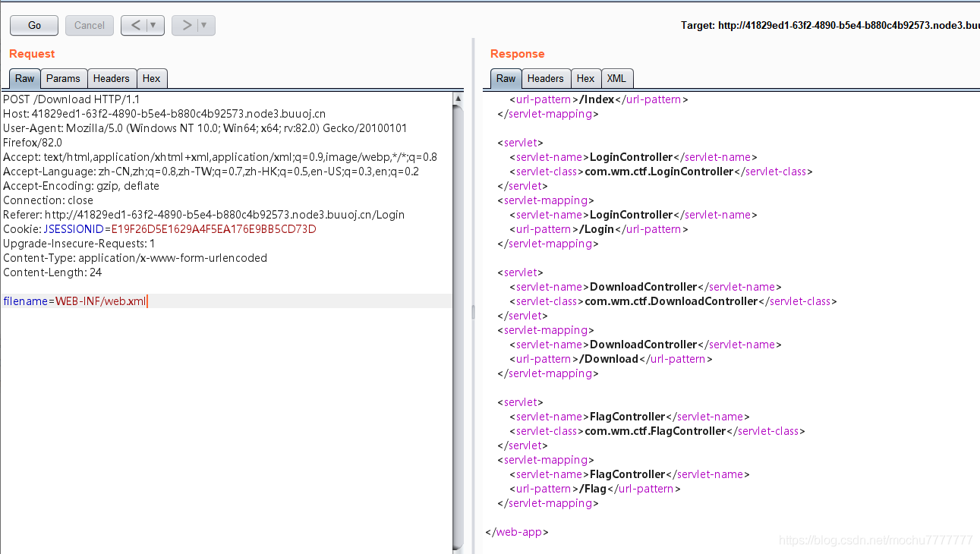
Task: Click the Host header line
Action: 164,114
